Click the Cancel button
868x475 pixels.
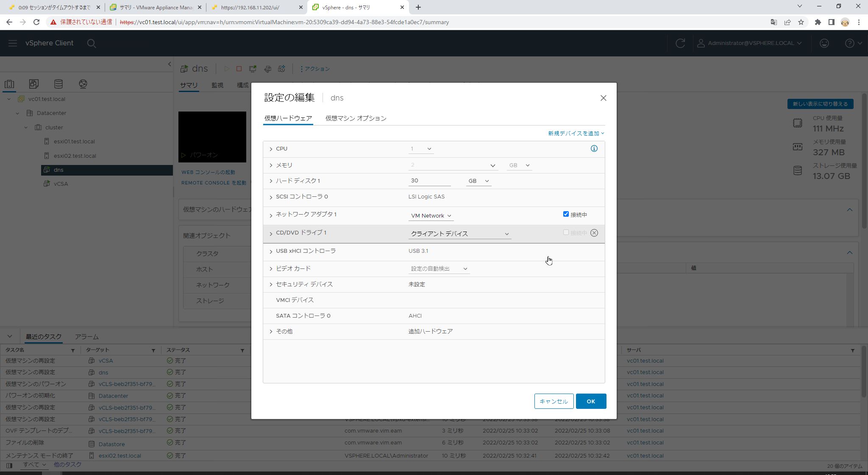click(x=554, y=401)
